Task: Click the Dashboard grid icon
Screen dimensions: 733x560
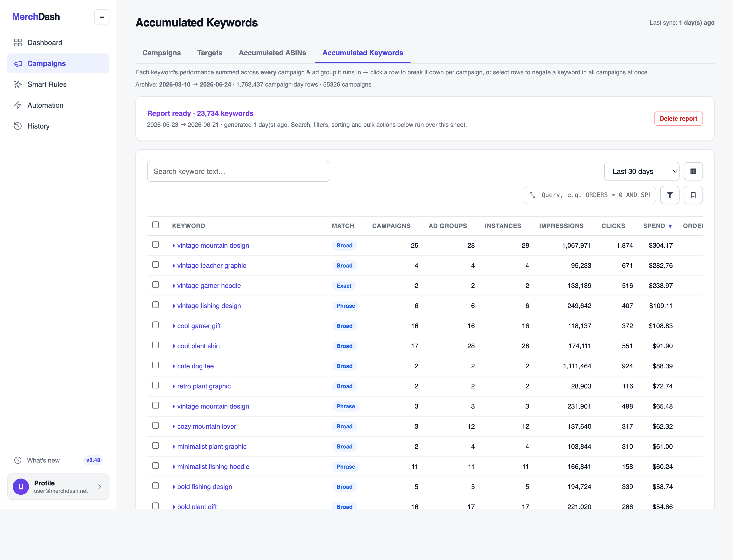Action: 18,43
